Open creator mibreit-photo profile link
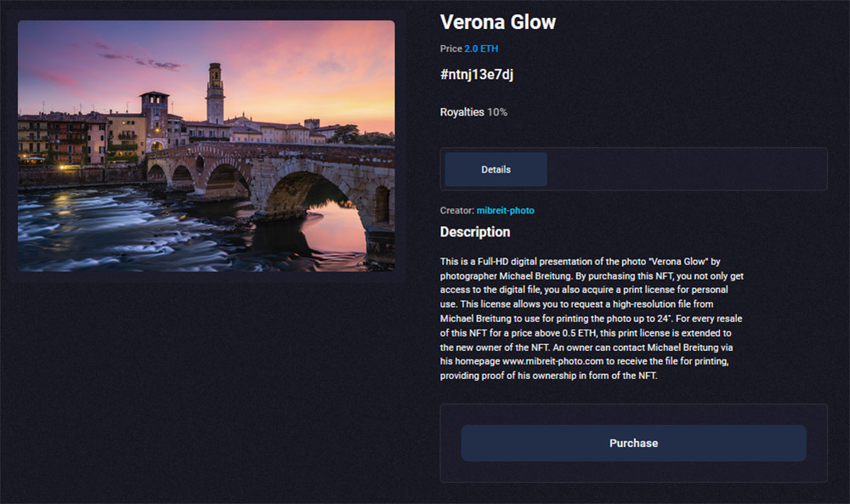Screen dimensions: 850x504 coord(505,210)
